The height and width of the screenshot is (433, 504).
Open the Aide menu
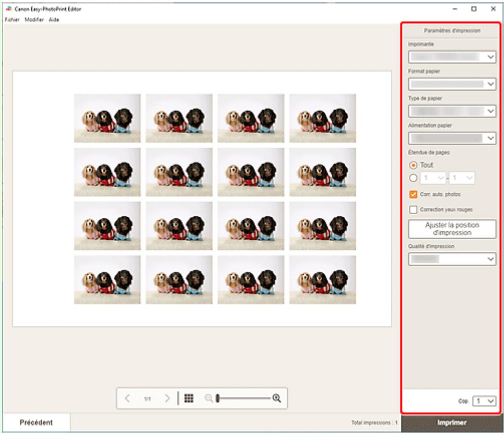[x=54, y=20]
